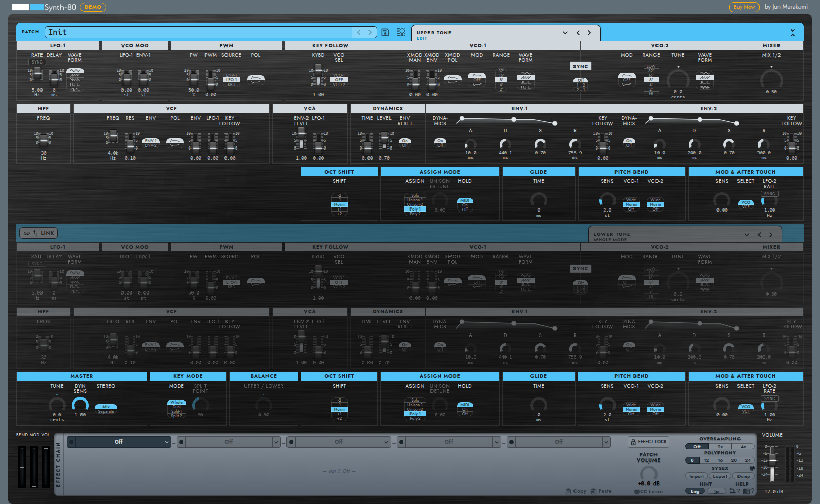820x504 pixels.
Task: Go to the previous patch with the arrow
Action: [359, 32]
